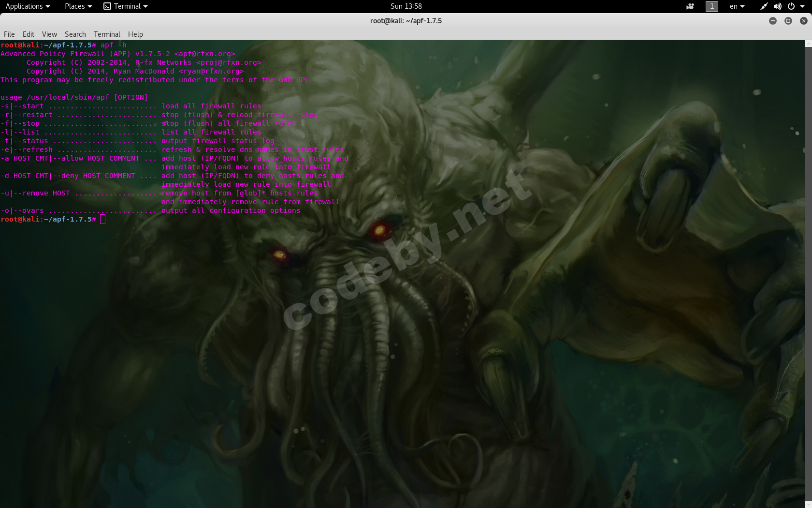This screenshot has width=812, height=508.
Task: Open the Edit menu
Action: (x=29, y=34)
